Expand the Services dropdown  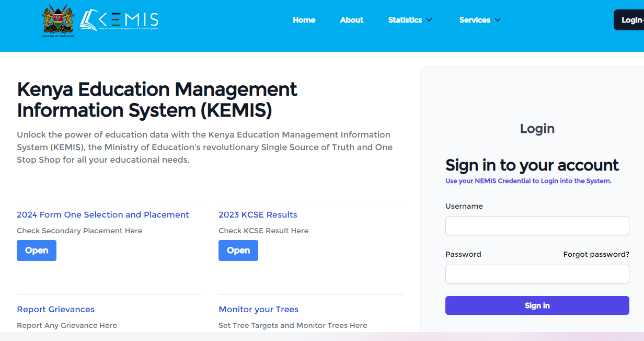pyautogui.click(x=475, y=20)
